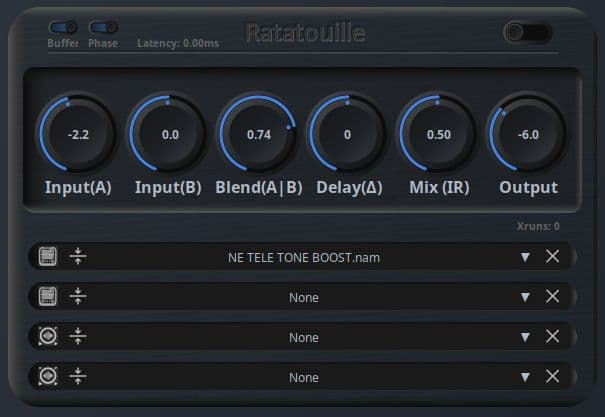Toggle normalize on the first IR slot

(78, 336)
